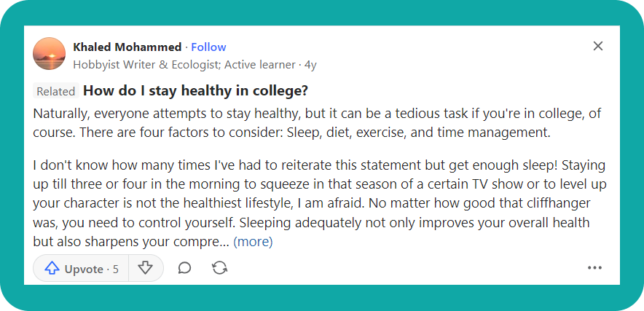Open the three-dot more options menu
Image resolution: width=644 pixels, height=311 pixels.
coord(594,268)
